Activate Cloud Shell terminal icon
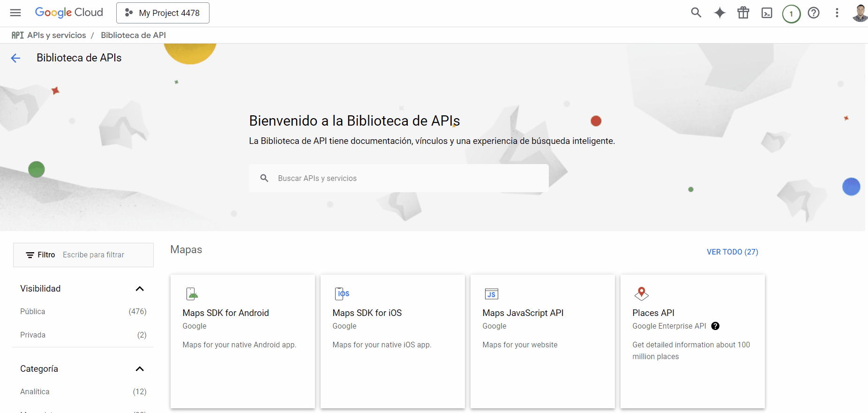The image size is (868, 413). click(x=767, y=13)
